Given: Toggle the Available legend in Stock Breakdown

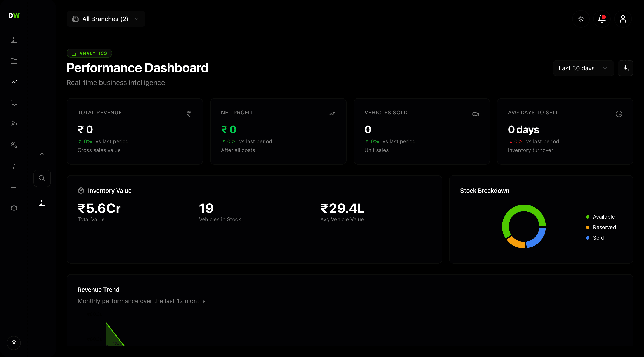Looking at the screenshot, I should click(601, 217).
